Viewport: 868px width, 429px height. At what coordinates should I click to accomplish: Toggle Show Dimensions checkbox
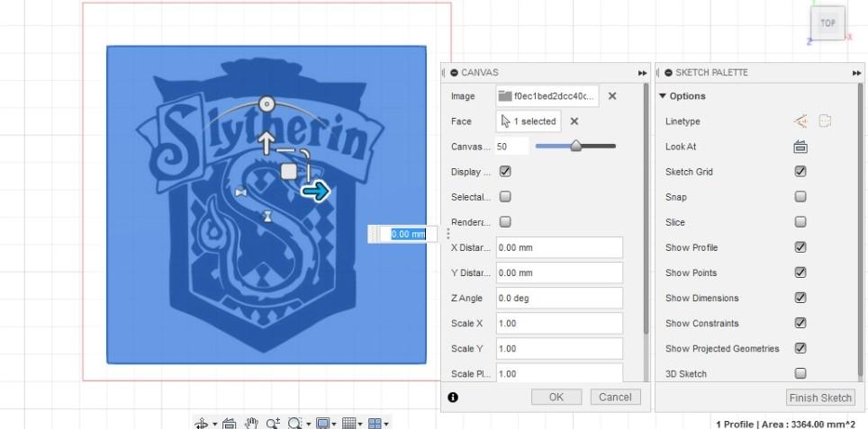[800, 298]
